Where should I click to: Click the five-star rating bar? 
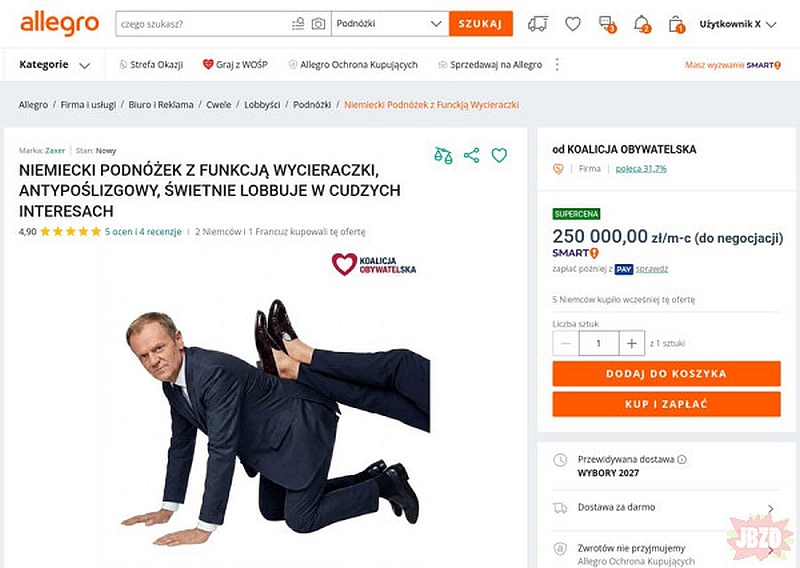pyautogui.click(x=70, y=231)
